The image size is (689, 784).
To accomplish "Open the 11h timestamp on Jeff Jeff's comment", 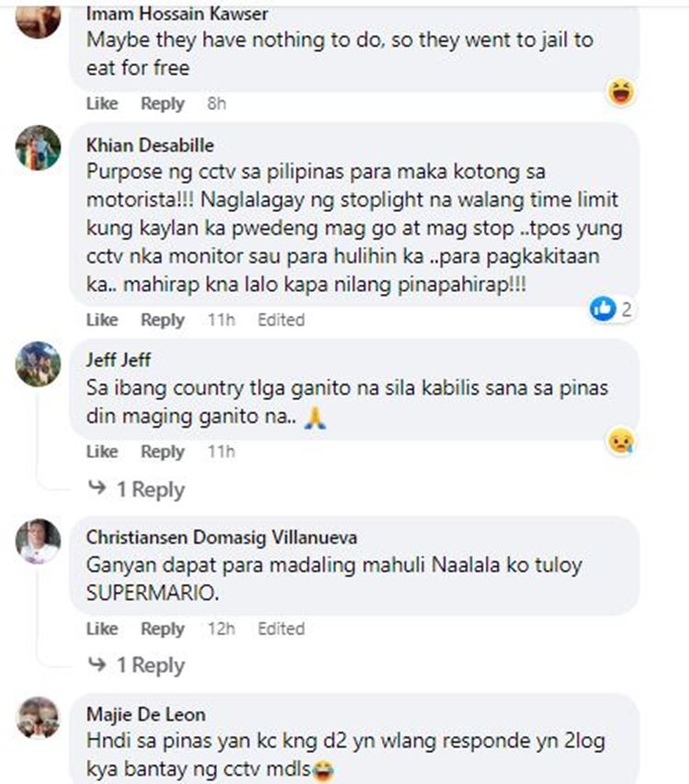I will click(x=221, y=452).
